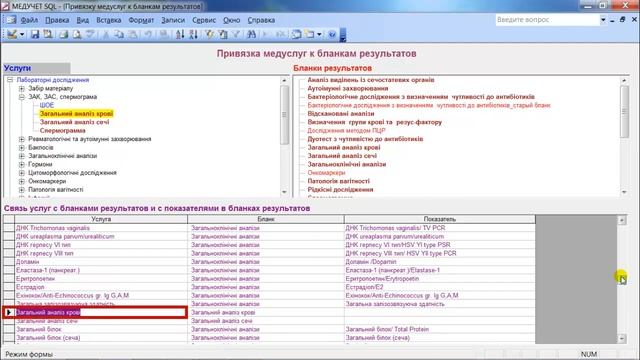Screen dimensions: 640x360
Task: Click the File Search toolbar icon
Action: [x=48, y=34]
